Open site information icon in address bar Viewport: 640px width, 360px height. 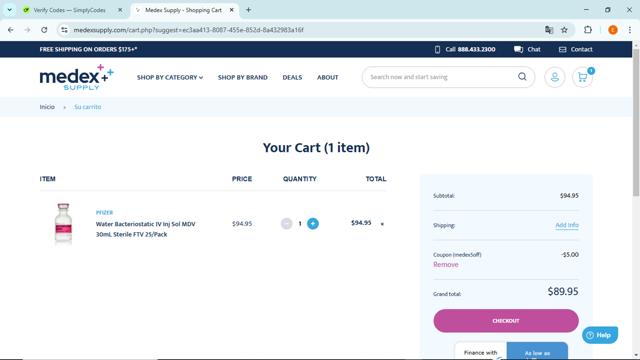(x=64, y=30)
